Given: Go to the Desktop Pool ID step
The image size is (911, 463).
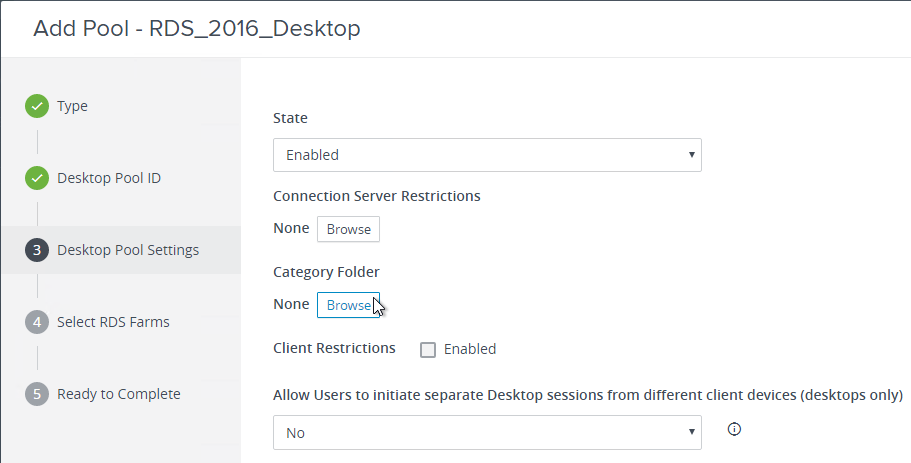Looking at the screenshot, I should tap(109, 178).
